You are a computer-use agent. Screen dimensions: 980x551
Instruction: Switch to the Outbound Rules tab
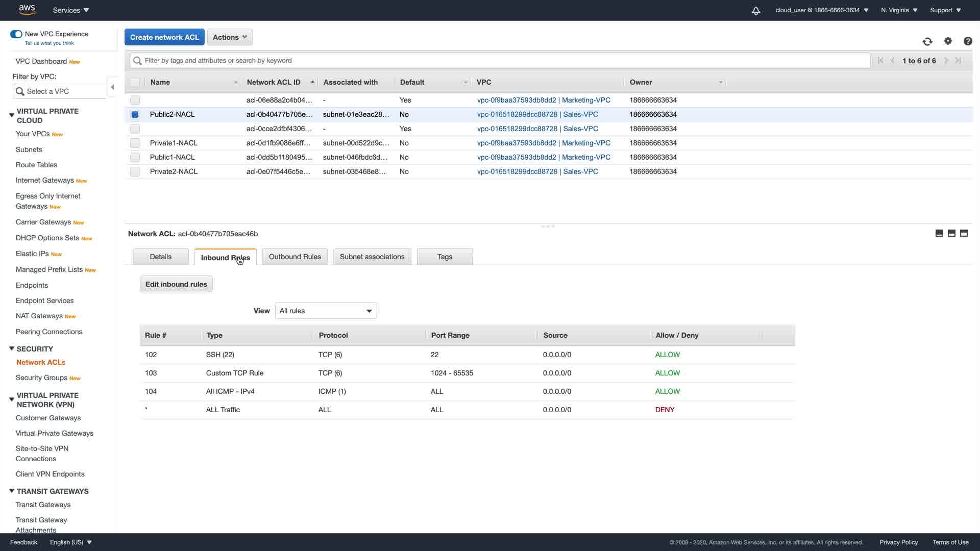point(295,257)
